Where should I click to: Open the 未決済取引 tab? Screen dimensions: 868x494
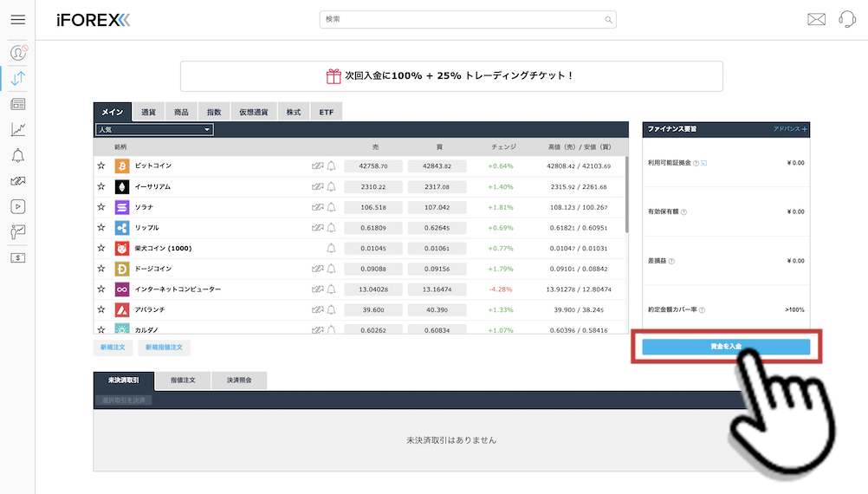point(124,380)
